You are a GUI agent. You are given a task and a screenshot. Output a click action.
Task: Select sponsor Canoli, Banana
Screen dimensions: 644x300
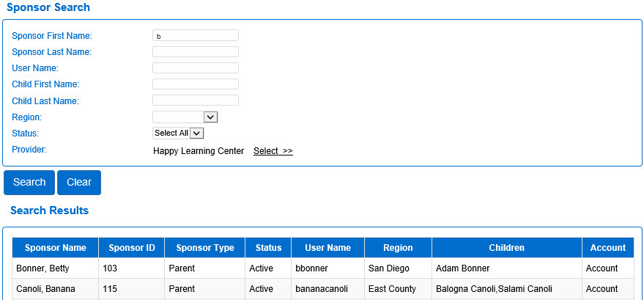45,289
